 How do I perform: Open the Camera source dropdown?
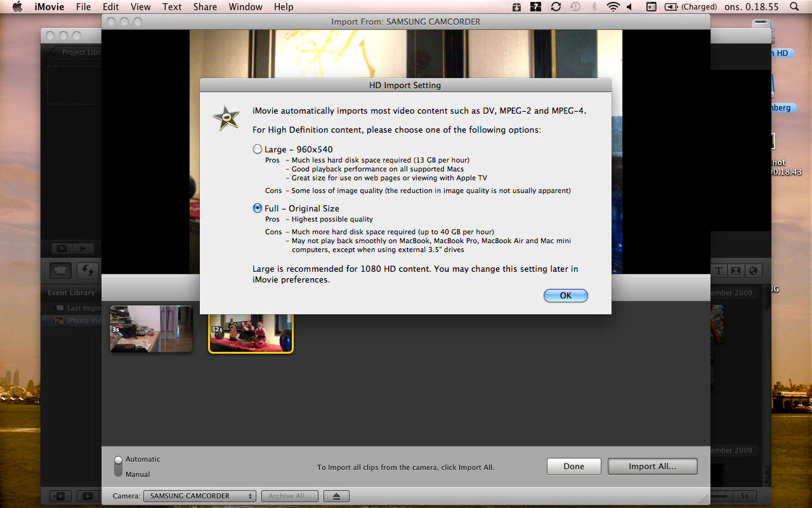point(199,496)
